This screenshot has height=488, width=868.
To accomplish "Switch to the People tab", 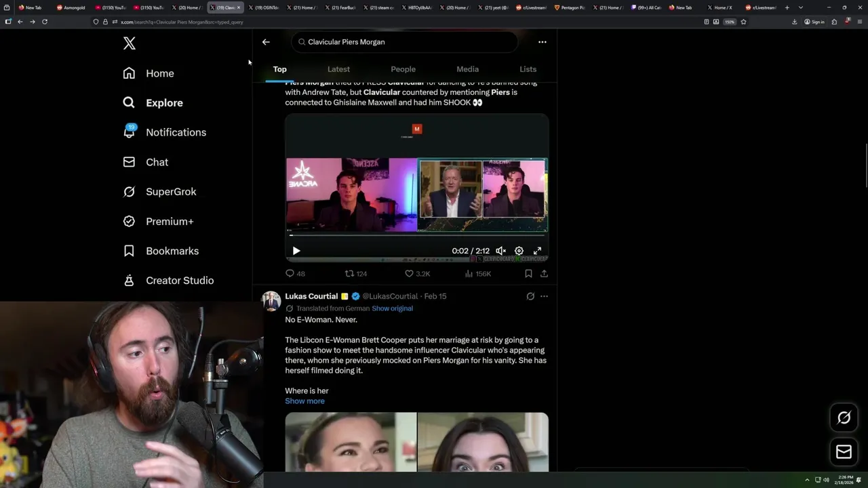I will point(403,69).
